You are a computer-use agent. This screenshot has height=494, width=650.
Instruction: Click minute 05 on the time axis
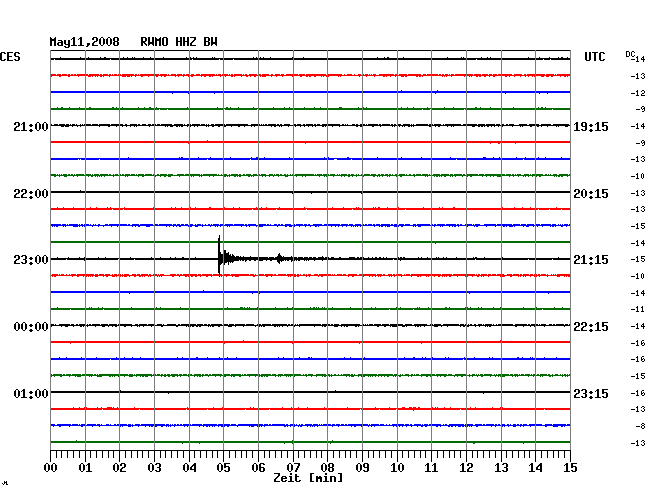223,467
